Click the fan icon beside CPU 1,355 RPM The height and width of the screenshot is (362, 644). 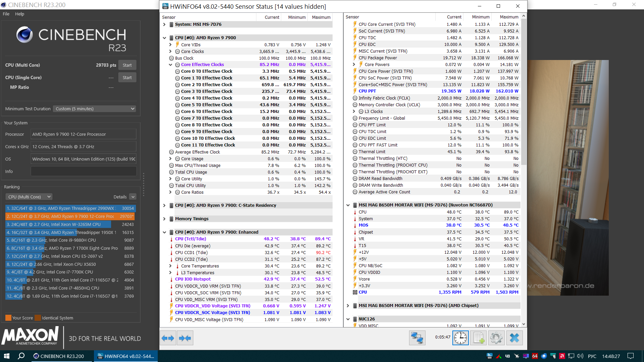pyautogui.click(x=355, y=292)
